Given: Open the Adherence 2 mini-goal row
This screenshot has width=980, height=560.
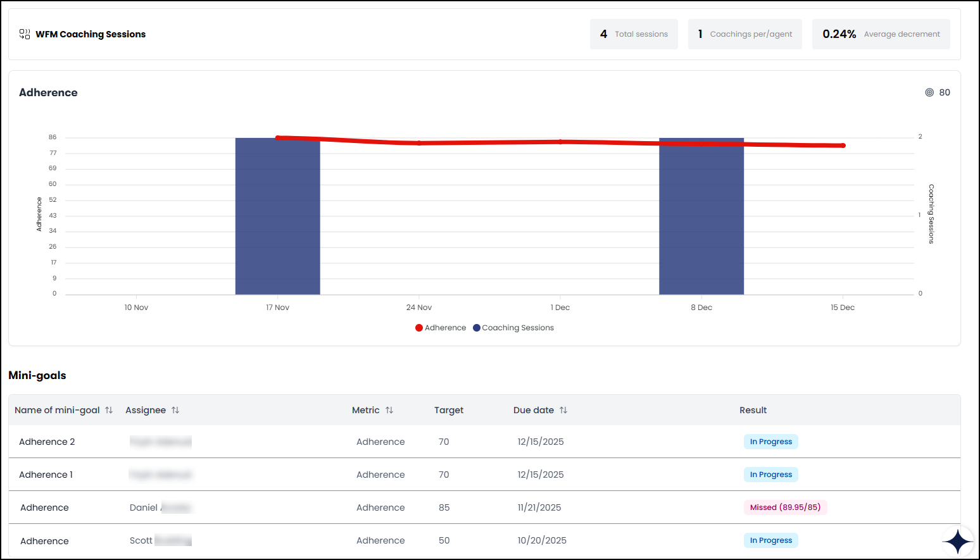Looking at the screenshot, I should [484, 442].
